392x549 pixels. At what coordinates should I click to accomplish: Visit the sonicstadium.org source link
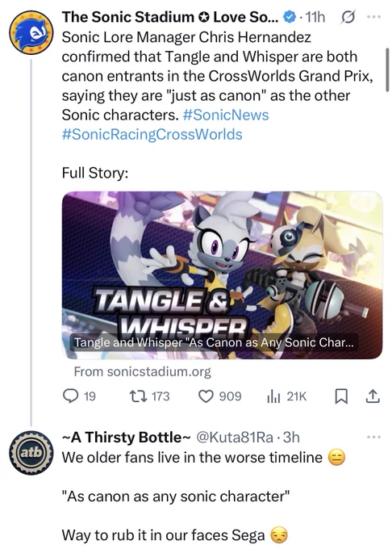pos(142,371)
